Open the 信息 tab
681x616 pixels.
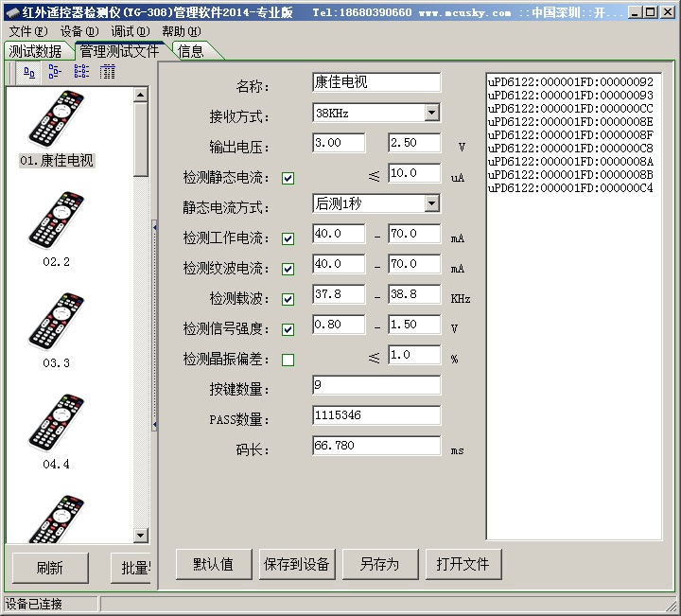click(x=191, y=51)
